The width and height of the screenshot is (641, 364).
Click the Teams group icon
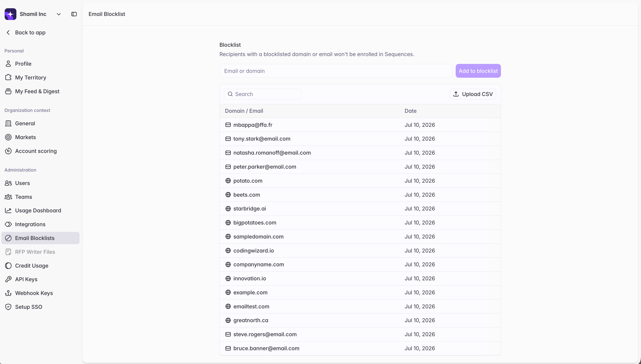[x=8, y=197]
